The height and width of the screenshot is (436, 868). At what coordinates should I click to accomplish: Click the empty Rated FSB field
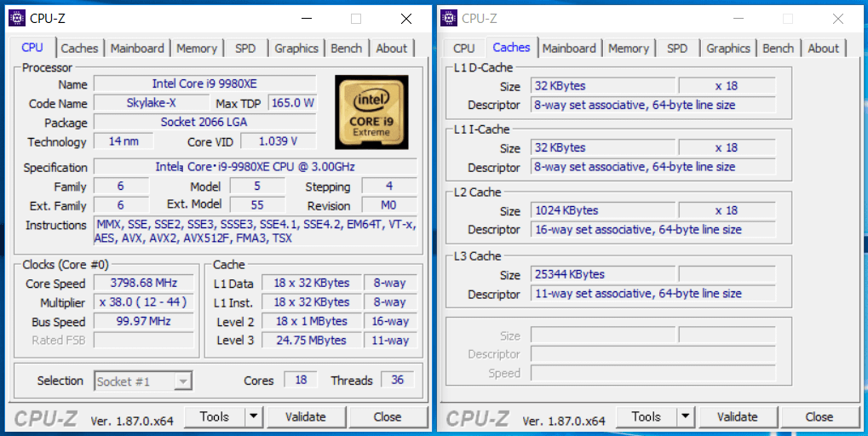pyautogui.click(x=143, y=340)
